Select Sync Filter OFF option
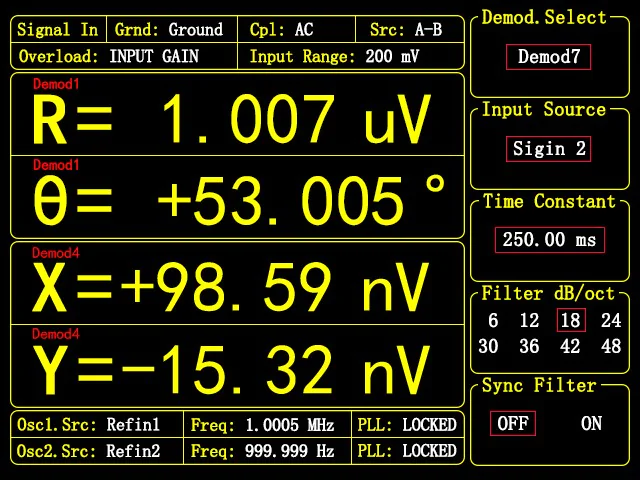The image size is (640, 480). click(513, 423)
